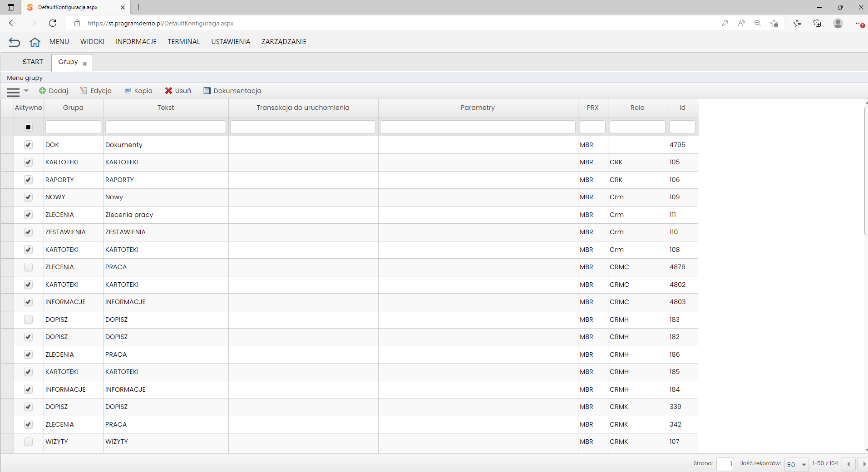Open the browser profile avatar
868x472 pixels.
[x=838, y=23]
